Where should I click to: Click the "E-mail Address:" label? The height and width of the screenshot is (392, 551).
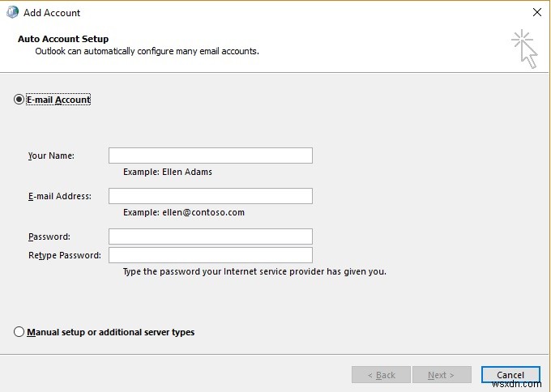click(59, 196)
